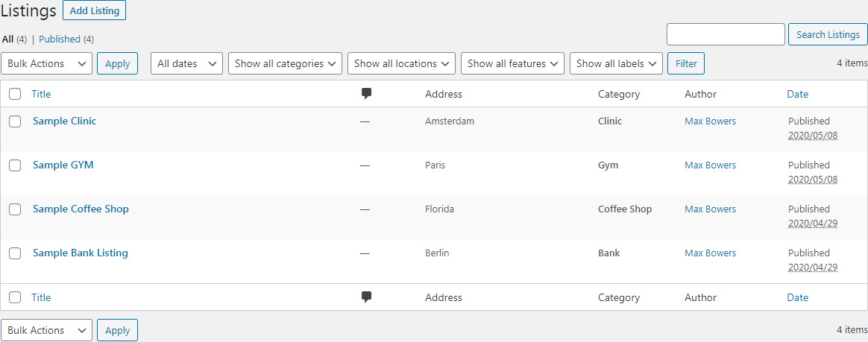The height and width of the screenshot is (342, 868).
Task: Select the Sample GYM row checkbox
Action: (15, 165)
